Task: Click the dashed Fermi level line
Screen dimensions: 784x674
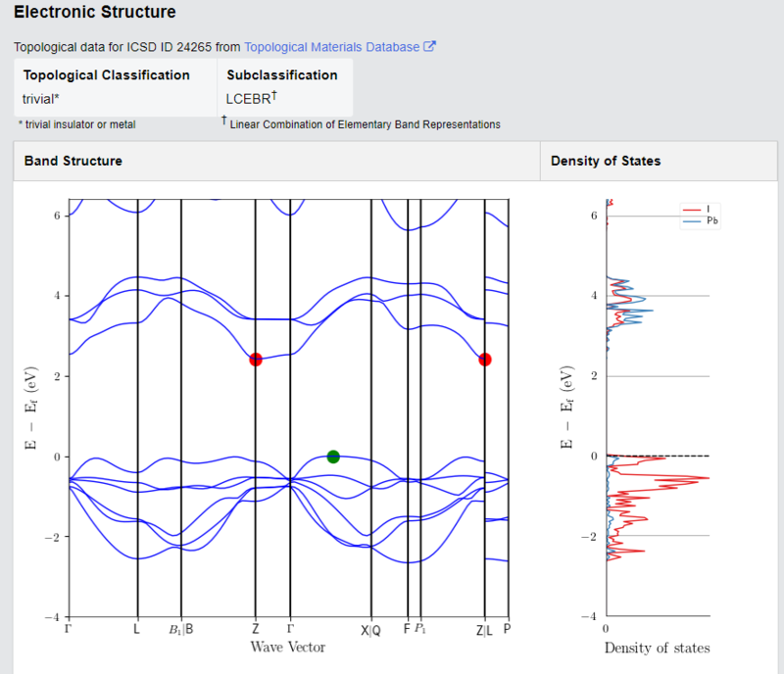Action: [x=658, y=456]
